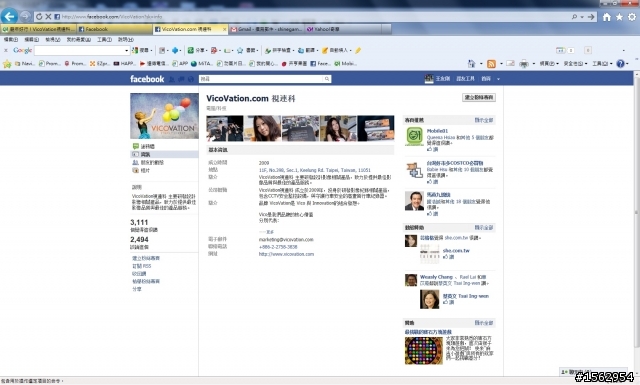Click the Facebook search input field
The height and width of the screenshot is (385, 640).
(x=261, y=79)
